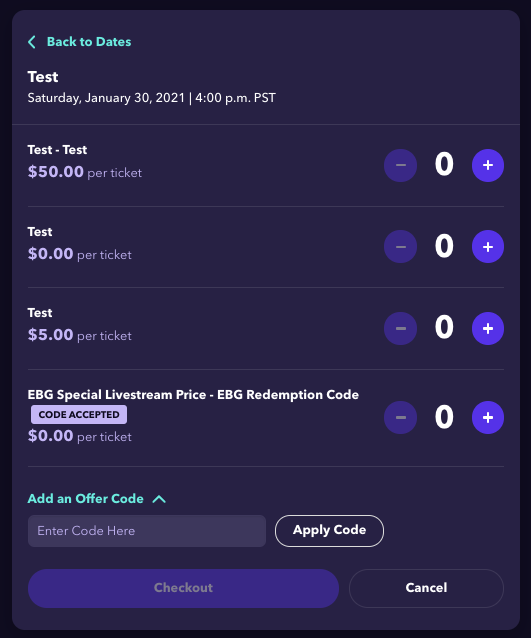The height and width of the screenshot is (638, 531).
Task: Add an EBG Special Livestream Price ticket
Action: tap(487, 417)
